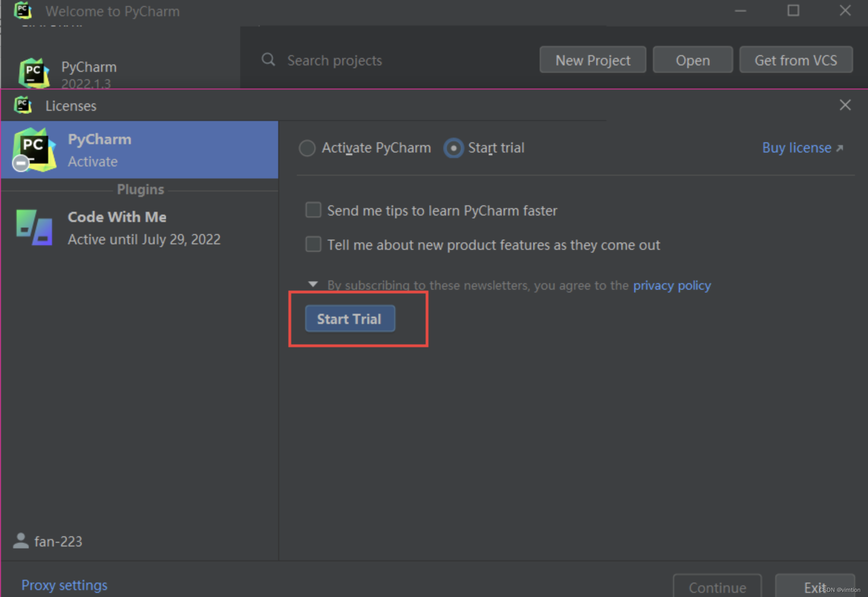Minimize the Welcome to PyCharm window
Screen dimensions: 868x597
[x=740, y=10]
